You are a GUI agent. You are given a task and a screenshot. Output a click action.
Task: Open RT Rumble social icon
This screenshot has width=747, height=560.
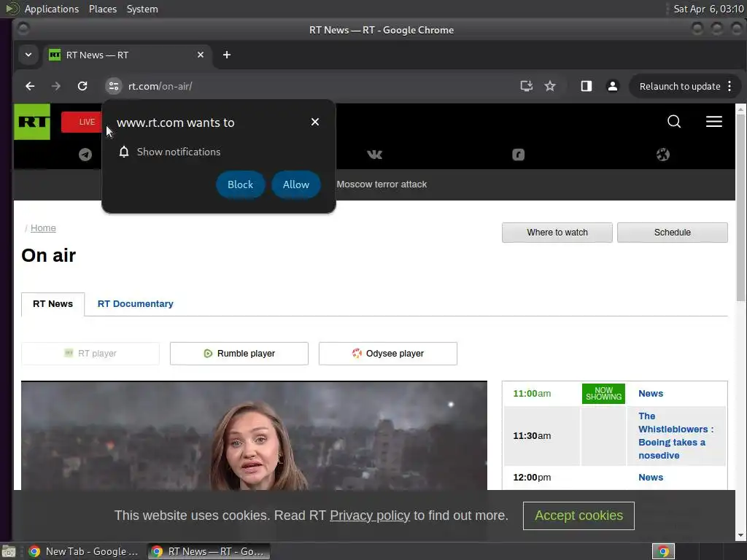click(x=519, y=155)
